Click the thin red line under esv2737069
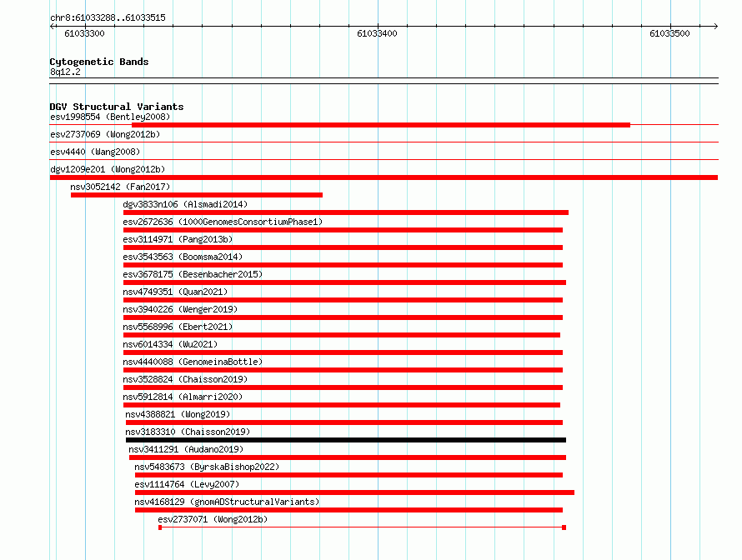The height and width of the screenshot is (560, 742). click(384, 142)
